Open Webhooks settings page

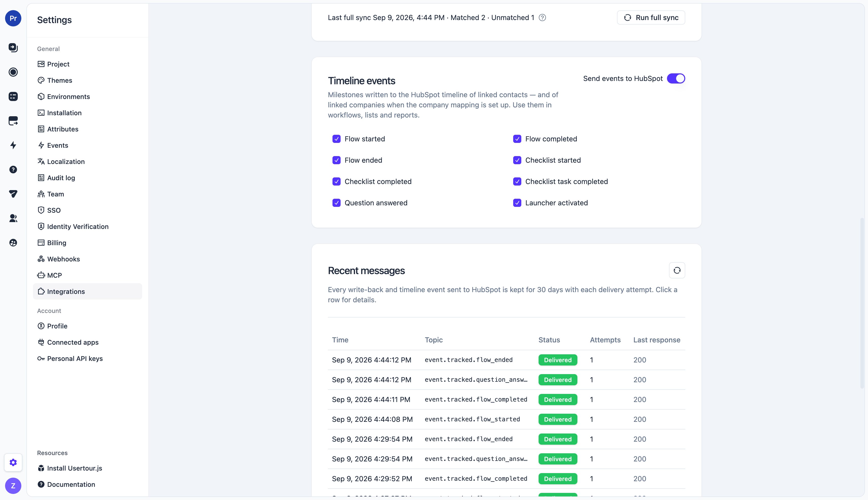tap(87, 259)
